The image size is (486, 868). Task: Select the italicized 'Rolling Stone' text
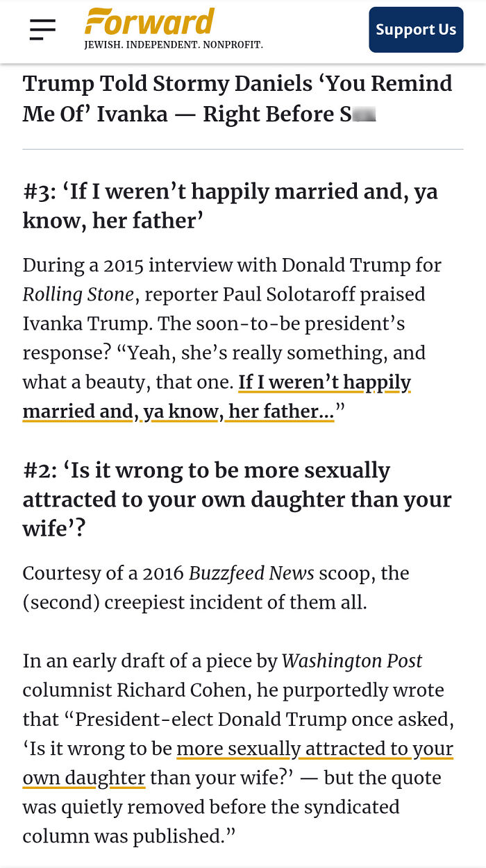78,294
